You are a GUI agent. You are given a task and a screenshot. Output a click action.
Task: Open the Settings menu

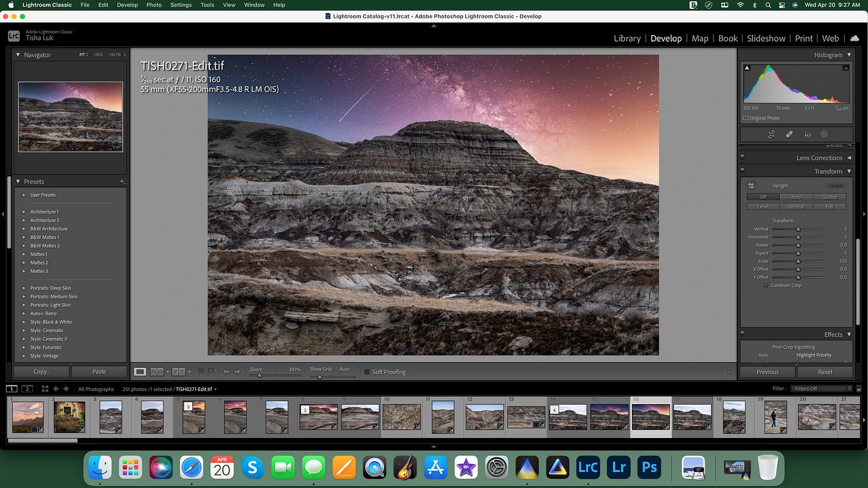pyautogui.click(x=181, y=5)
